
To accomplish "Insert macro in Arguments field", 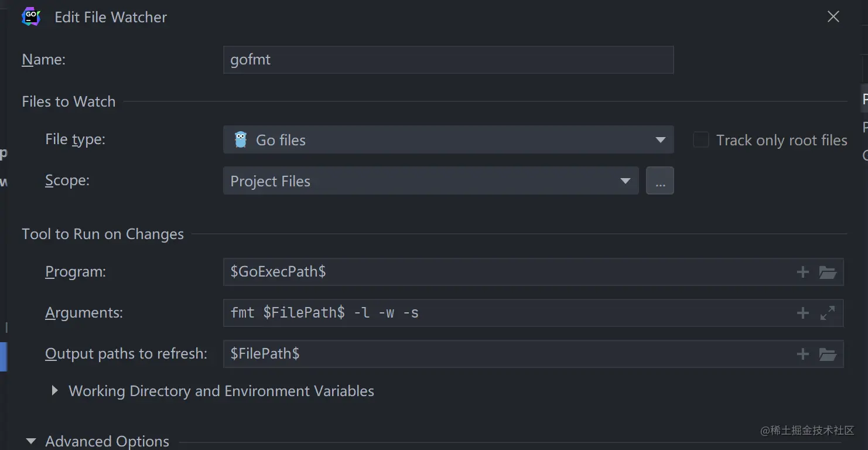I will coord(802,313).
